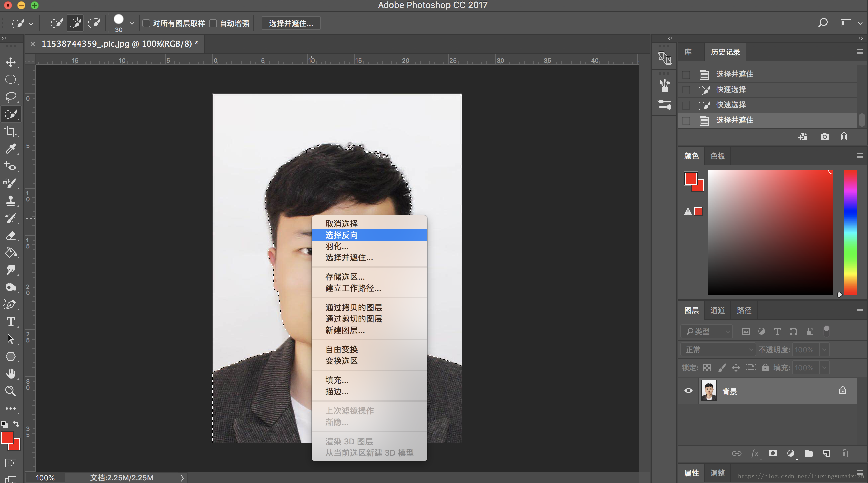This screenshot has height=483, width=868.
Task: Select the Zoom tool in the toolbar
Action: tap(10, 391)
